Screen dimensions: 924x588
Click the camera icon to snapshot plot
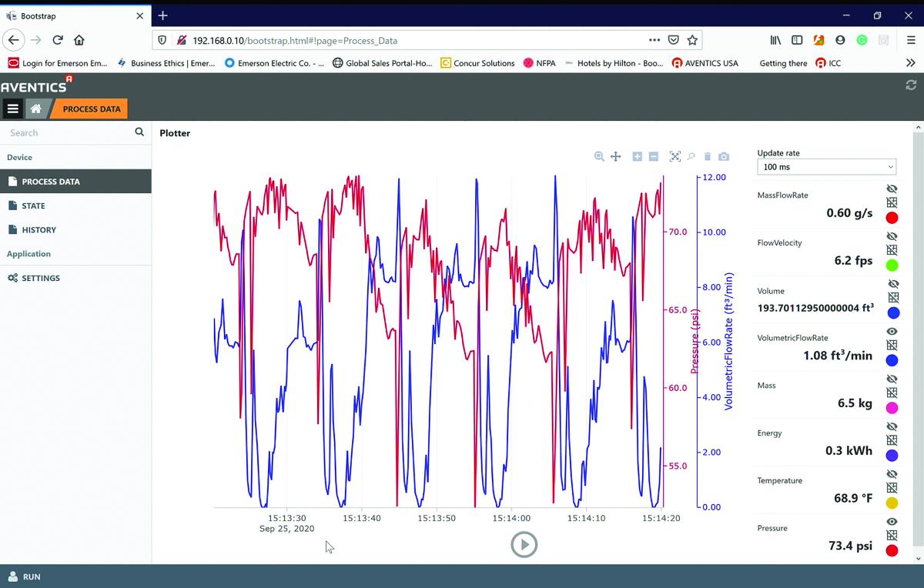tap(724, 156)
